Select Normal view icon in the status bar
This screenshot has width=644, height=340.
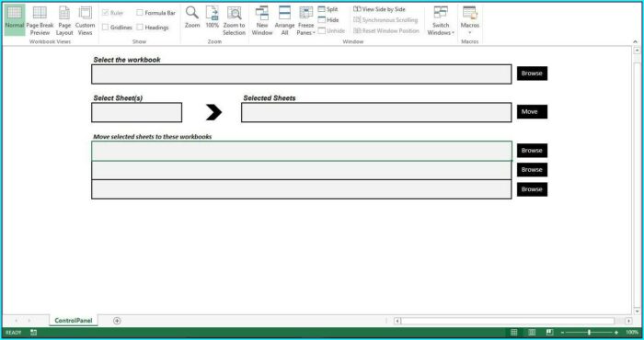pyautogui.click(x=513, y=333)
